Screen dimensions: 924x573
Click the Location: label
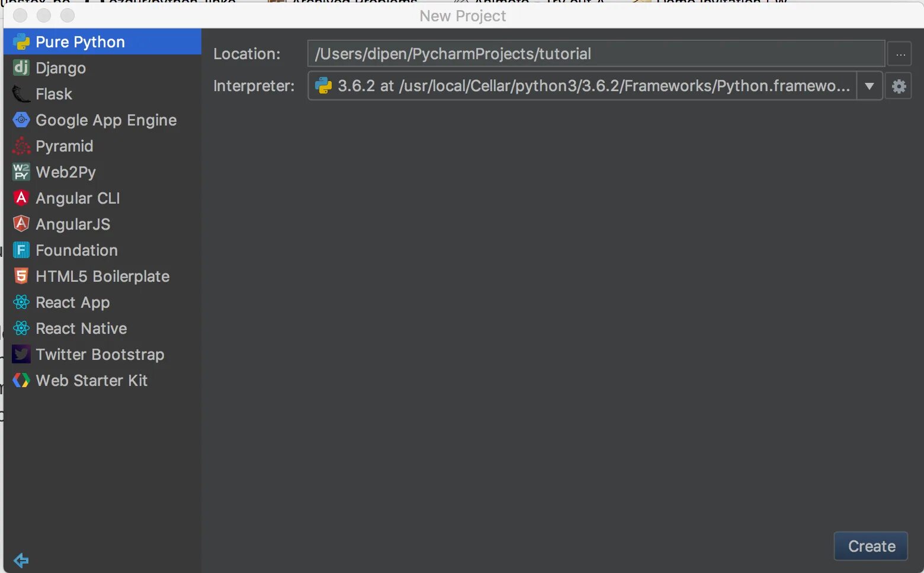click(x=247, y=54)
